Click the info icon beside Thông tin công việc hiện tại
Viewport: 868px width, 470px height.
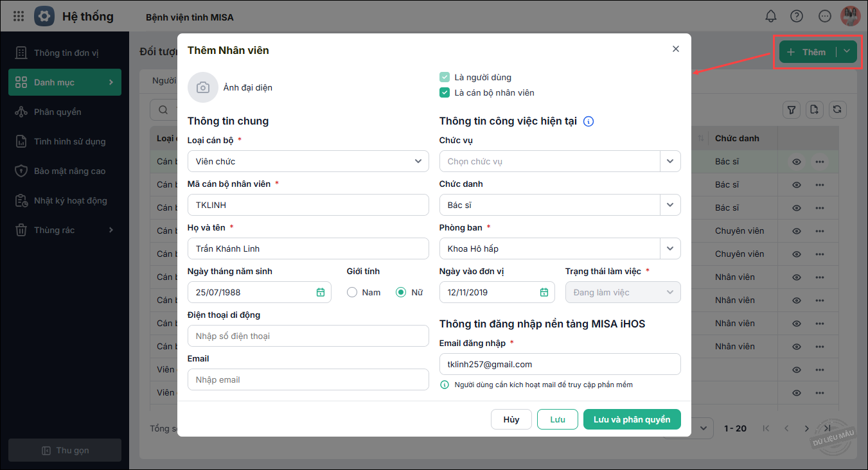coord(589,121)
